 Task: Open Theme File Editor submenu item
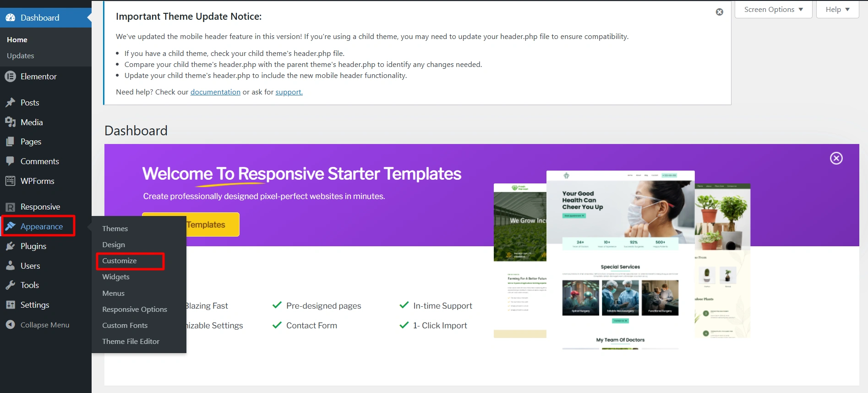pos(131,342)
